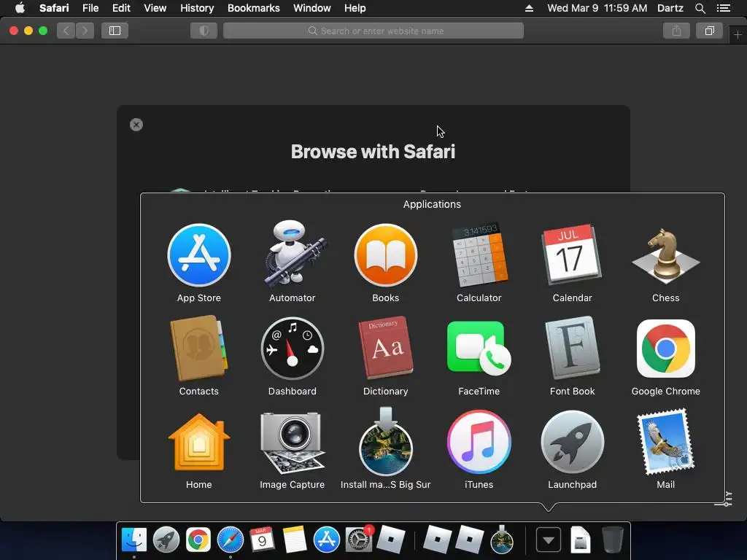Screen dimensions: 747x560
Task: Open the Books app icon
Action: [x=386, y=255]
